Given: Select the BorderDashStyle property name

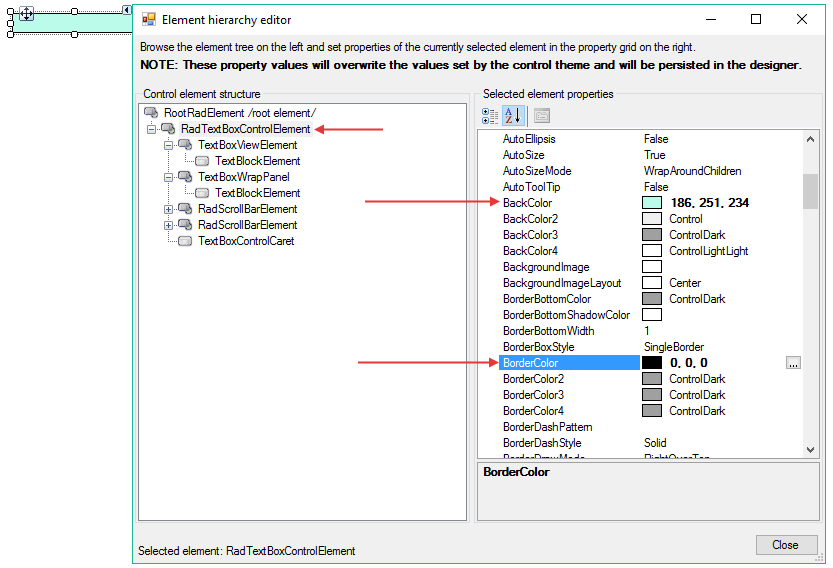Looking at the screenshot, I should [542, 443].
